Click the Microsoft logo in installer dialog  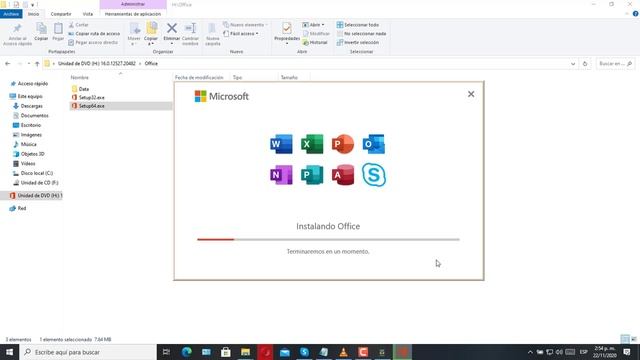(222, 96)
